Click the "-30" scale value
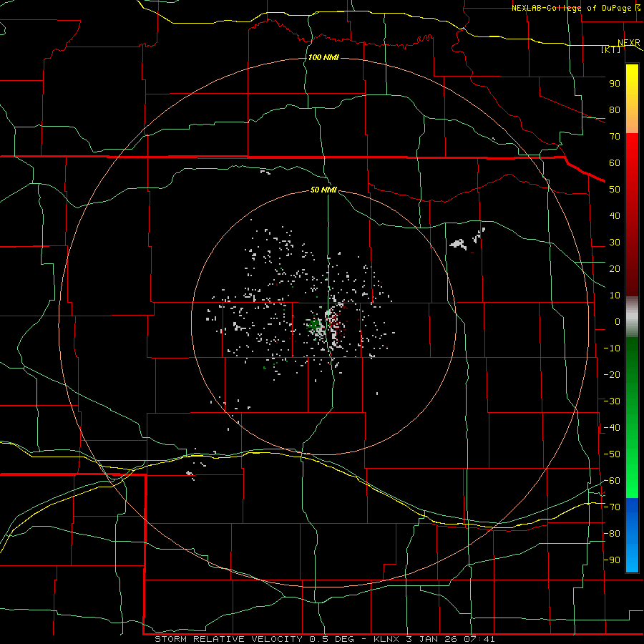 612,401
